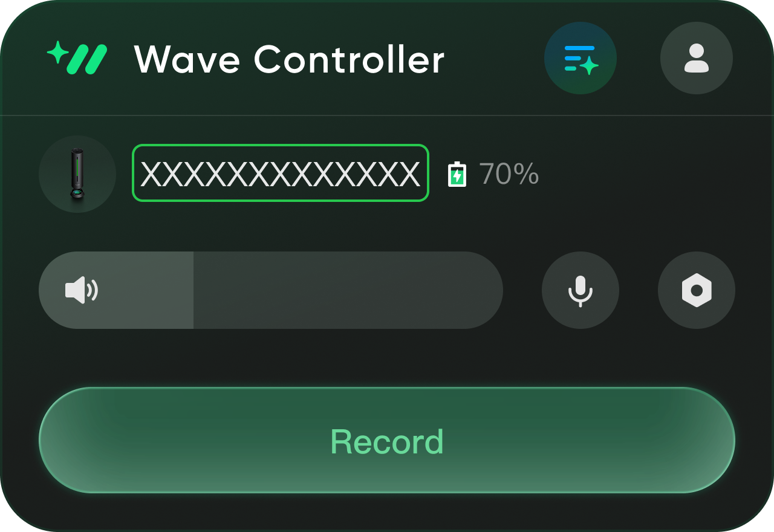This screenshot has height=532, width=774.
Task: Open the hexagon nut settings icon
Action: click(x=697, y=290)
